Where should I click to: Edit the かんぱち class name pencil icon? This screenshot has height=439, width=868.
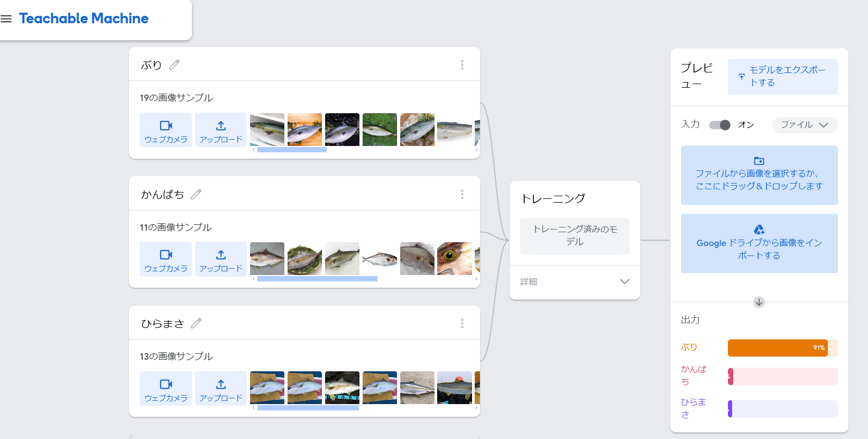(196, 194)
